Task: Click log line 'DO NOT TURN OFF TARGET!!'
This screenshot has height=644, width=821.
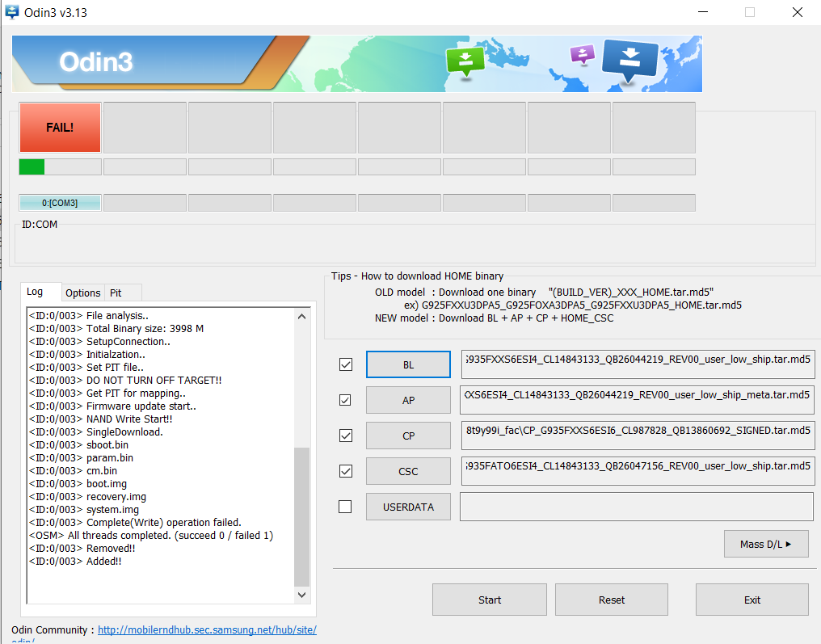Action: click(x=125, y=380)
